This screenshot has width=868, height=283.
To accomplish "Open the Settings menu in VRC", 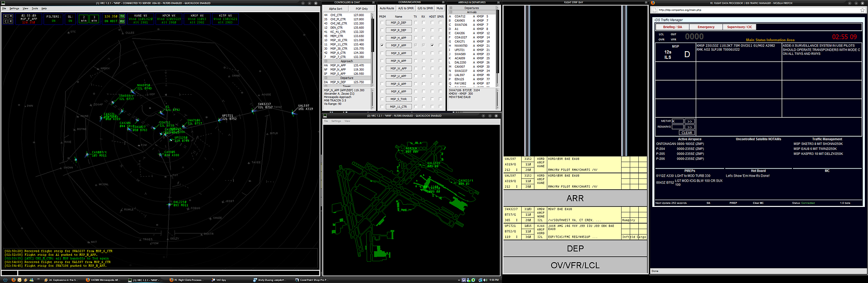I will pos(14,9).
